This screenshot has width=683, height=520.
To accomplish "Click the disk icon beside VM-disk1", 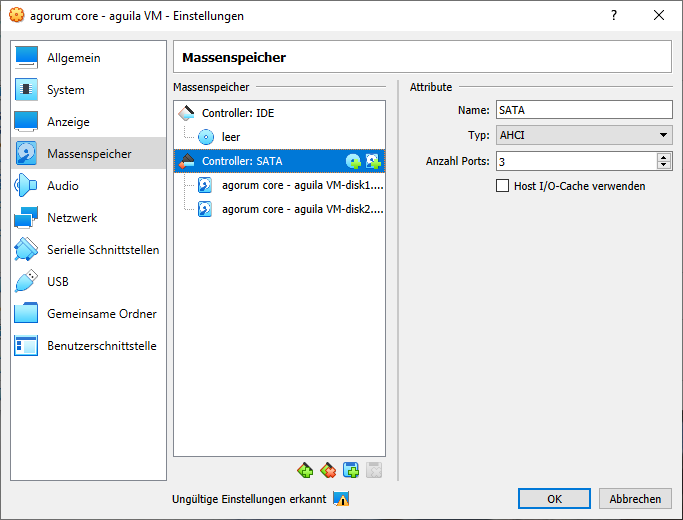I will (x=205, y=185).
